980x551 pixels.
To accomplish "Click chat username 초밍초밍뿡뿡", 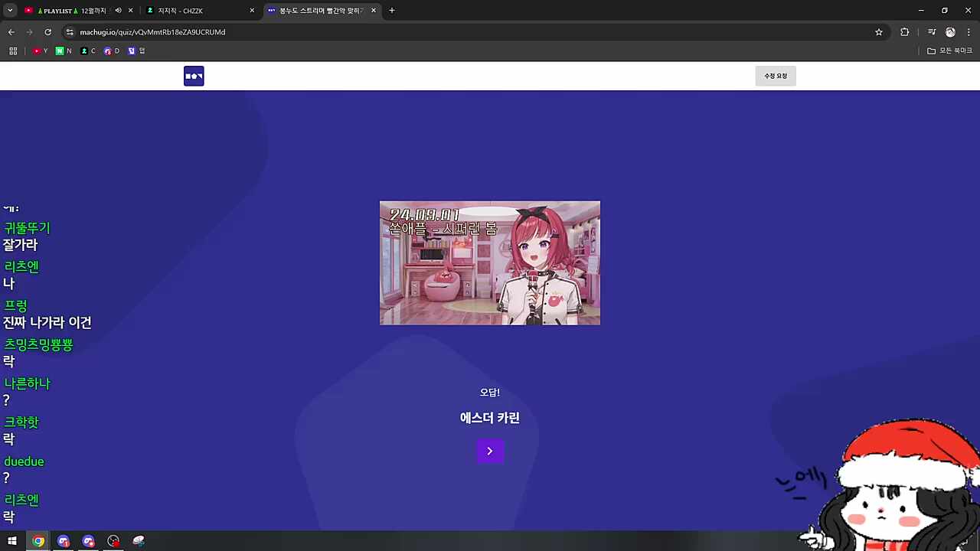I will 38,344.
